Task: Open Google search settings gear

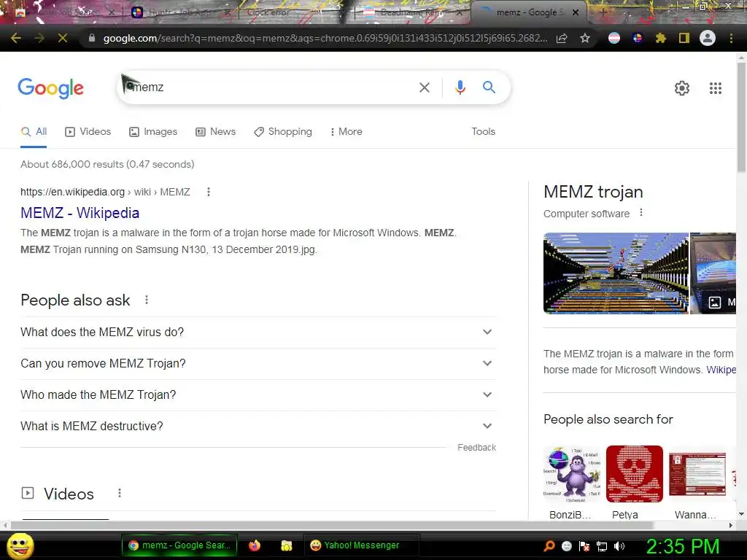Action: point(682,88)
